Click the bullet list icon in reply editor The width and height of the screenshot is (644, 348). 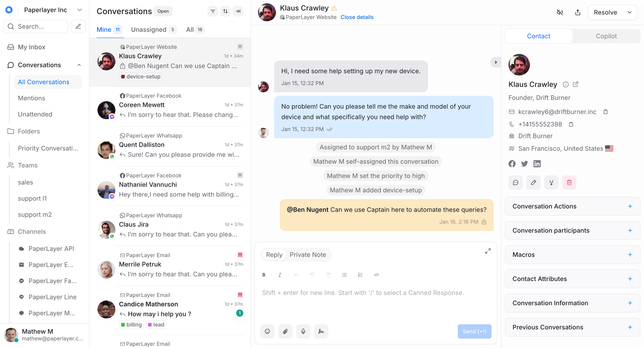point(344,275)
